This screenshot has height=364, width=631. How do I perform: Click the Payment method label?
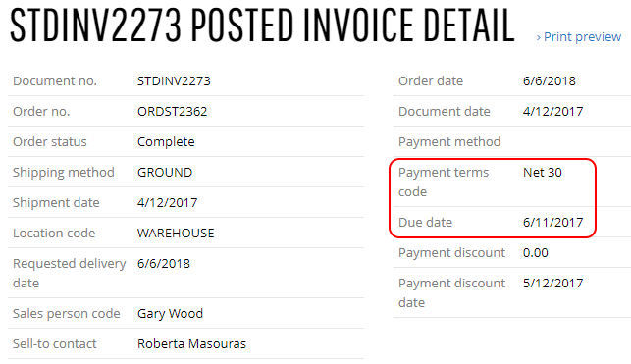click(x=449, y=142)
